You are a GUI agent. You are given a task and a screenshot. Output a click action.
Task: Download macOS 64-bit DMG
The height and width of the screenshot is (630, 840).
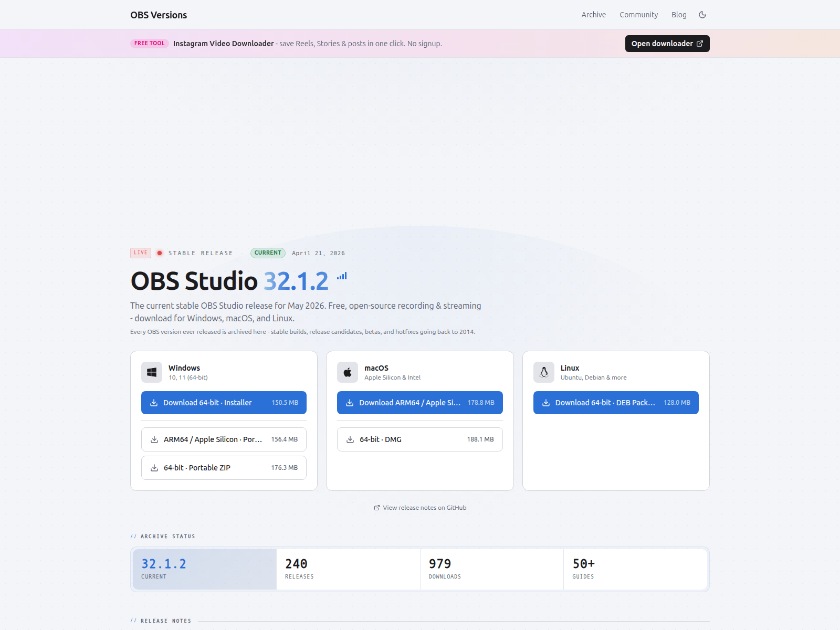click(x=420, y=439)
